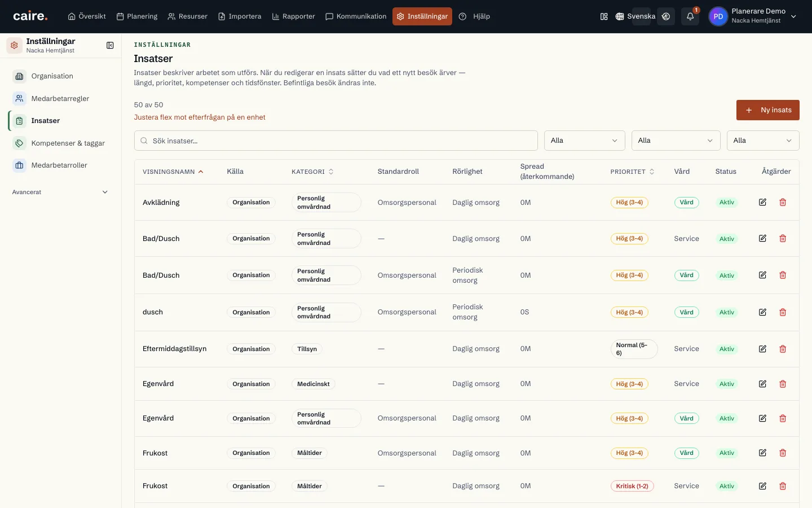
Task: Click the Inställningar button in top bar
Action: pyautogui.click(x=422, y=16)
